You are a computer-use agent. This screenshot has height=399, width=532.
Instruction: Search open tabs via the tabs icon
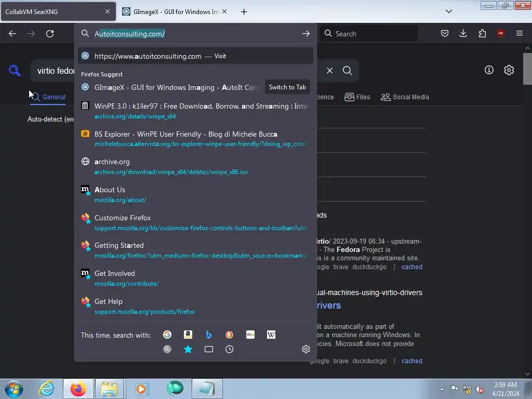tap(209, 349)
